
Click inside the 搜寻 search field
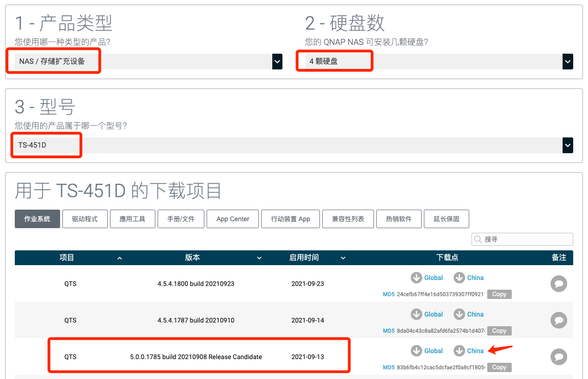pos(518,239)
